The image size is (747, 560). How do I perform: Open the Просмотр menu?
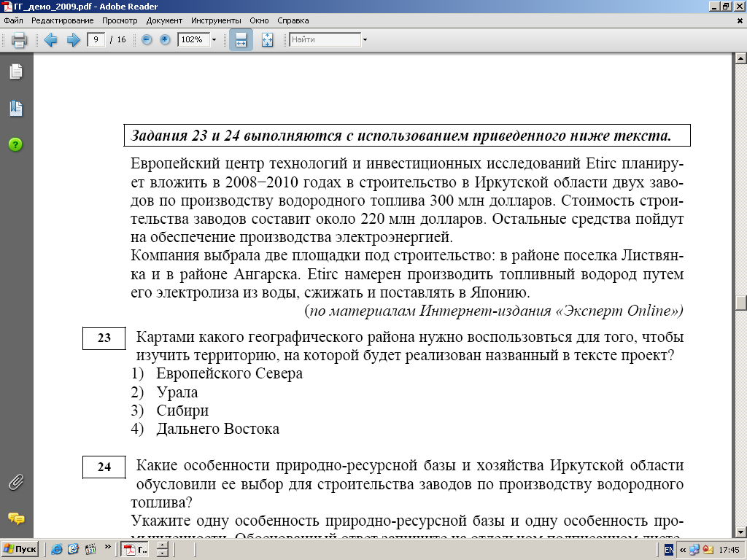120,20
